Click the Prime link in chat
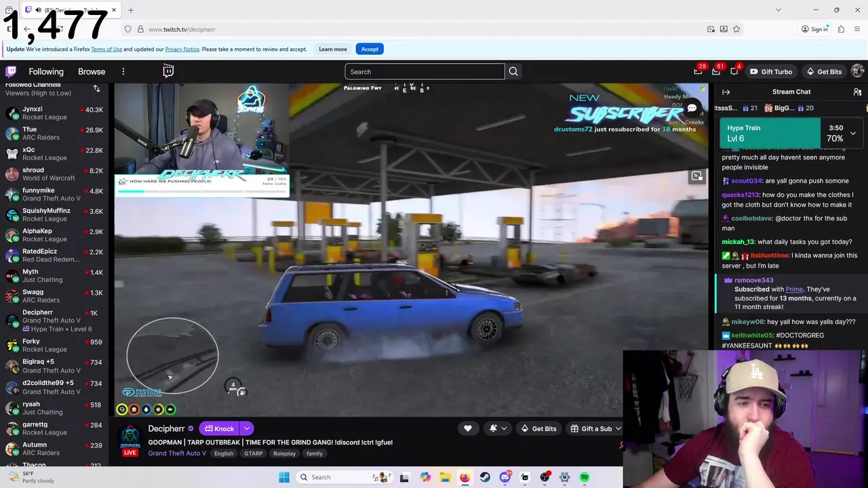This screenshot has width=868, height=488. (x=794, y=289)
